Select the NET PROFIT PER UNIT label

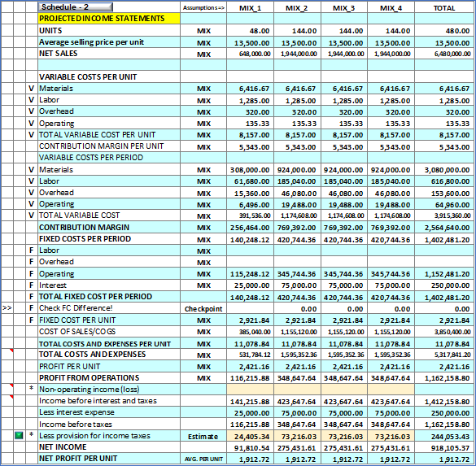coord(78,459)
